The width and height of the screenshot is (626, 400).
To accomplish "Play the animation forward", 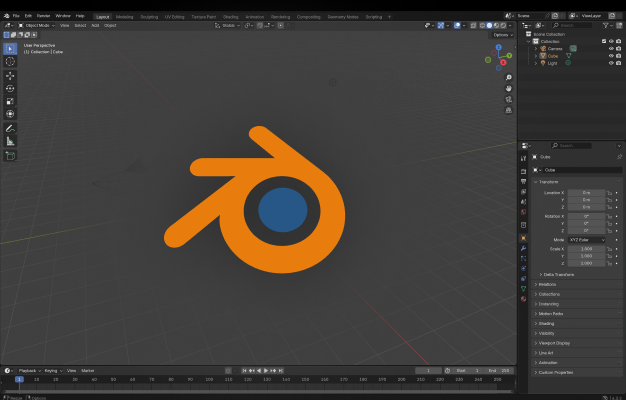I will click(x=266, y=371).
